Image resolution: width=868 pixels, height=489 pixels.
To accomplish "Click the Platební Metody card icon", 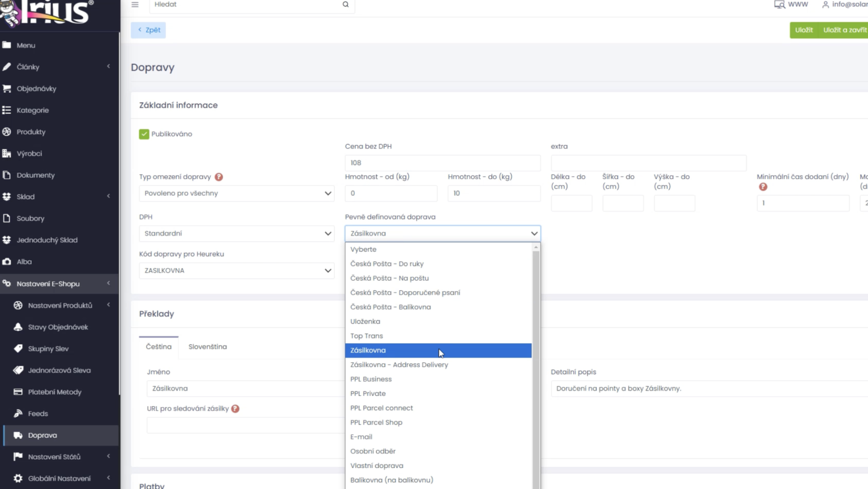I will point(18,392).
